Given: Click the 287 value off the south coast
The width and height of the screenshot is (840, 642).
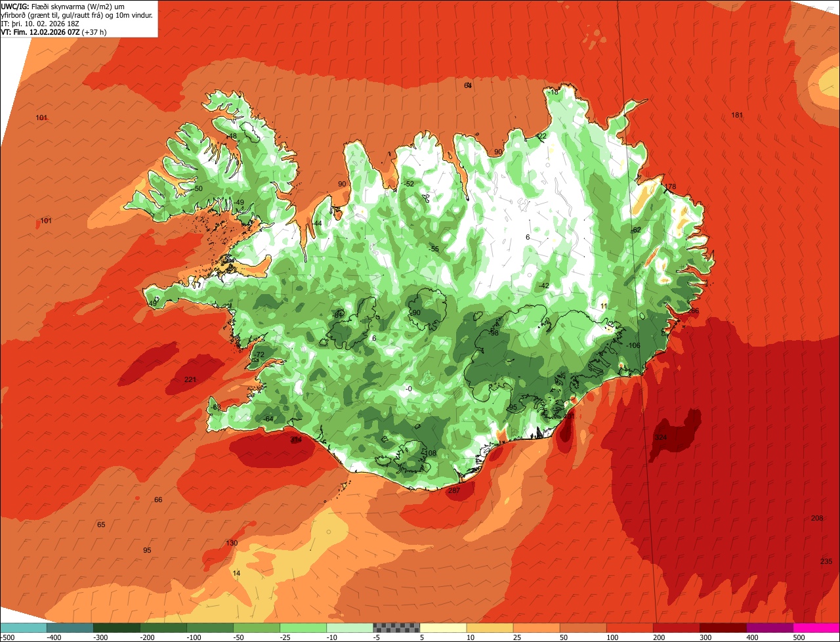Looking at the screenshot, I should 454,490.
